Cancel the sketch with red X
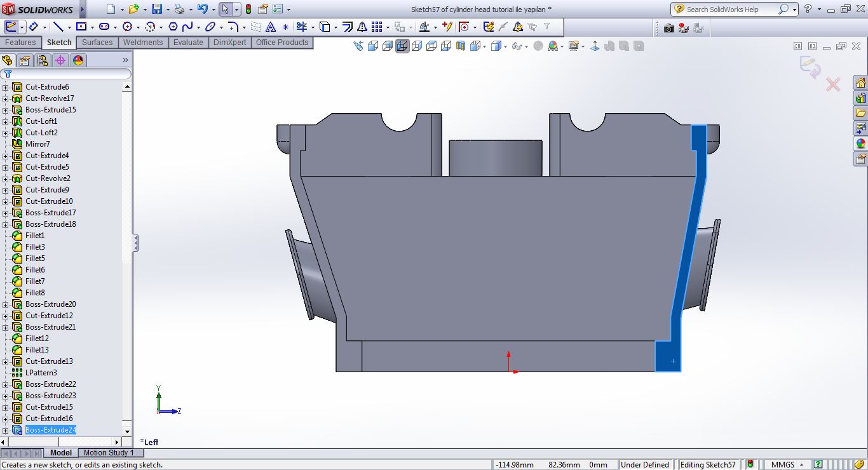 click(x=832, y=84)
